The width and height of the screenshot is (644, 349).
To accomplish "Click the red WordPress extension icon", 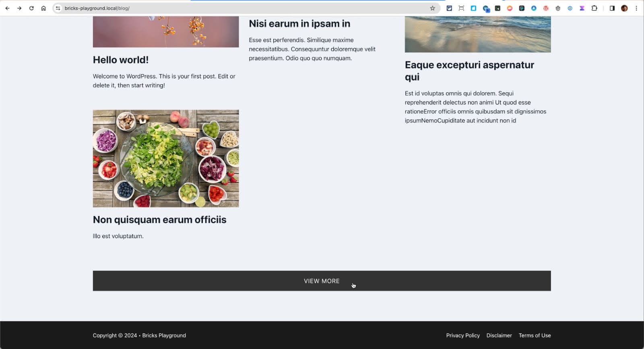I will pyautogui.click(x=546, y=8).
